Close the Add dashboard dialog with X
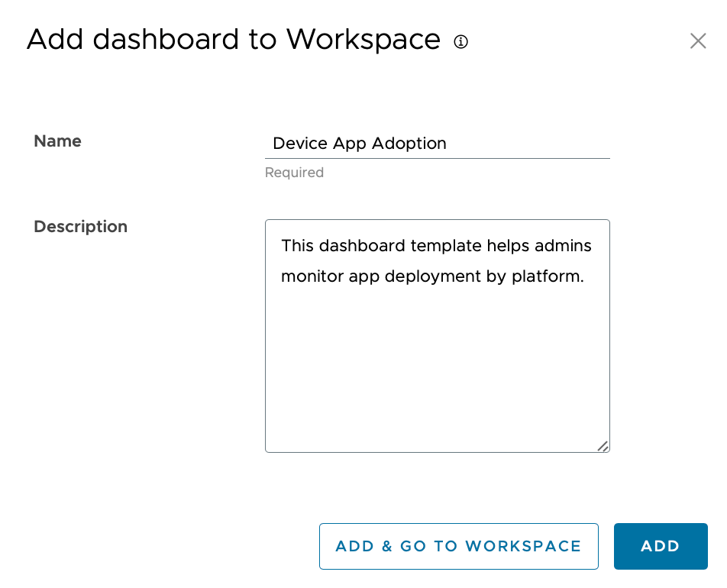Viewport: 727px width, 588px height. (x=697, y=41)
